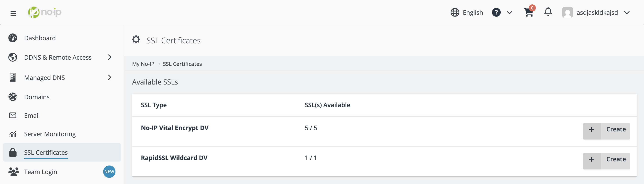Click the Email envelope icon

pyautogui.click(x=13, y=115)
